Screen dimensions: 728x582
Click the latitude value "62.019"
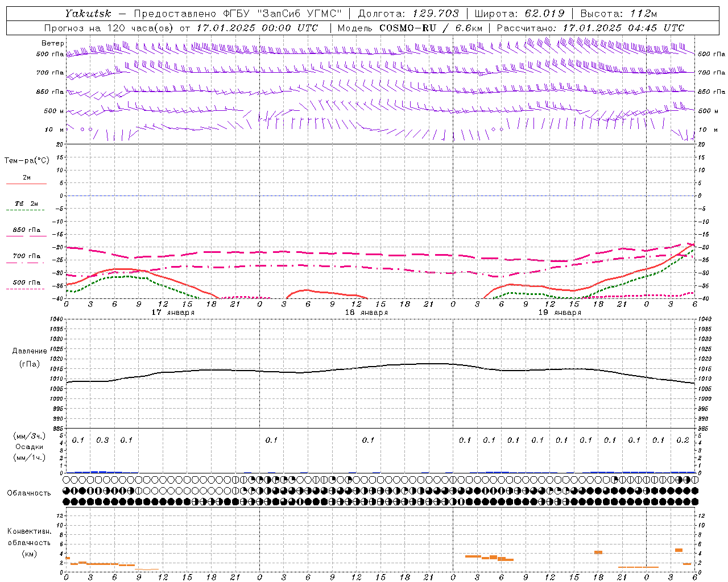click(x=544, y=14)
